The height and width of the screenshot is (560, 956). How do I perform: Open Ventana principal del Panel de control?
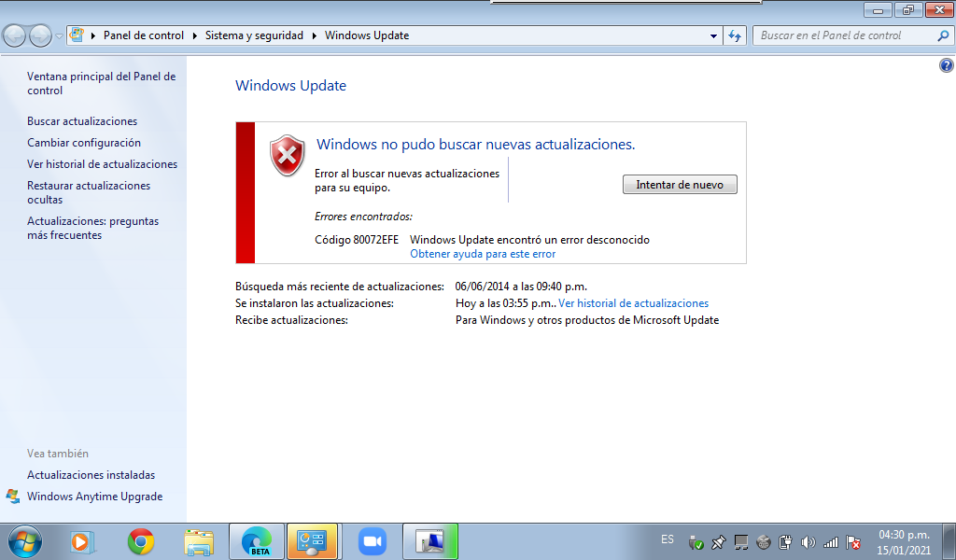coord(101,83)
